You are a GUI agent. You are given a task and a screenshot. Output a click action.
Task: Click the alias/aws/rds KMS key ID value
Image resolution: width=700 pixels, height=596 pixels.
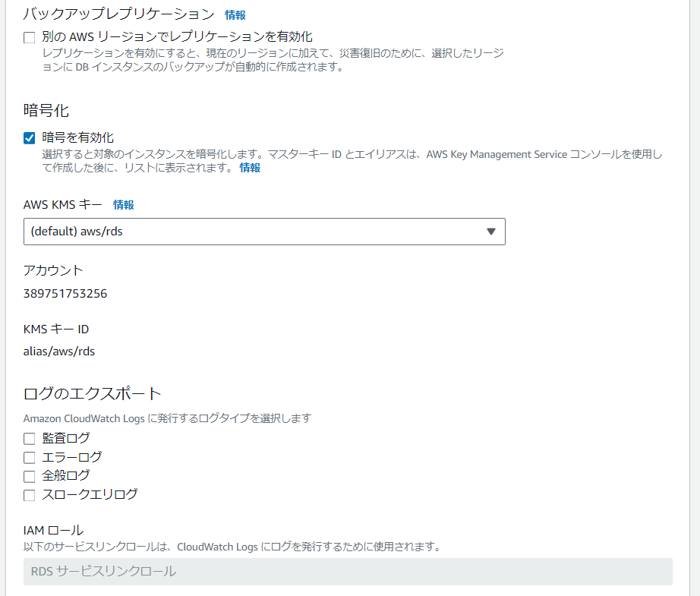pyautogui.click(x=59, y=352)
